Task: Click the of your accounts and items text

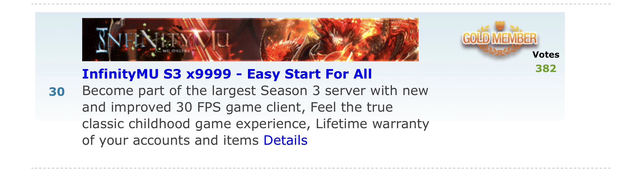Action: [x=170, y=140]
